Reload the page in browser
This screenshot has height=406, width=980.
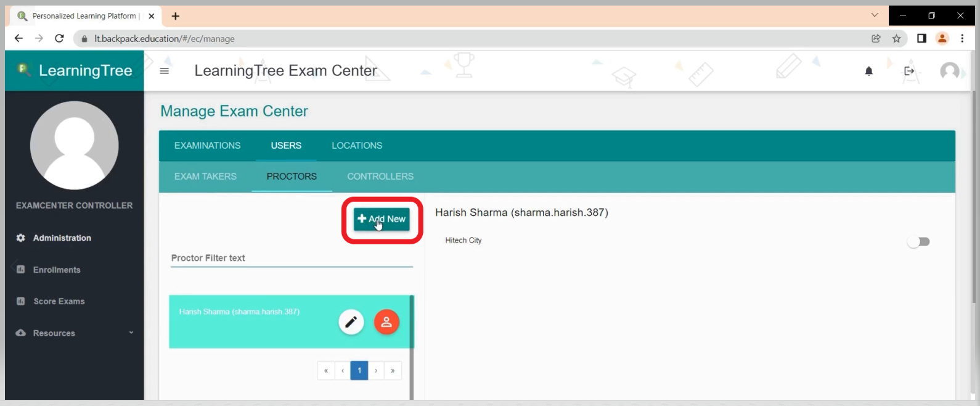(59, 39)
